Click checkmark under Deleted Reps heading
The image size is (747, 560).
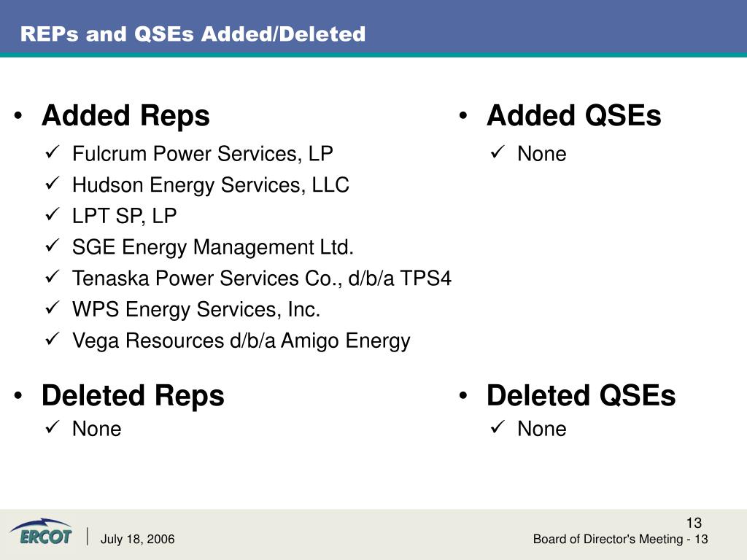point(52,427)
